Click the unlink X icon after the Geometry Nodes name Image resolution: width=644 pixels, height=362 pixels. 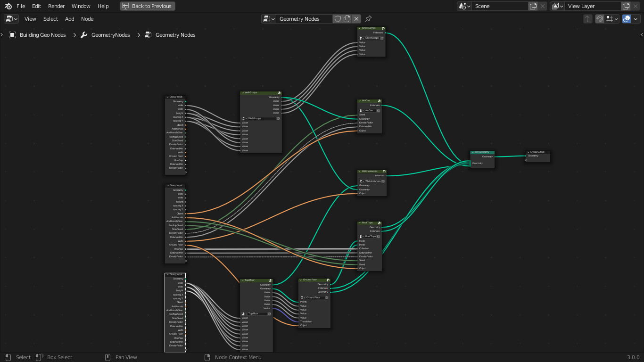point(356,19)
